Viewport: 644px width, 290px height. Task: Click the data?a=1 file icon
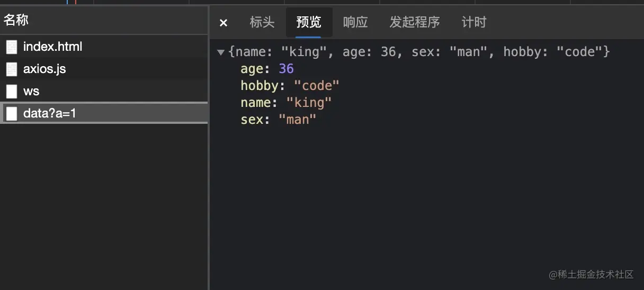[x=12, y=113]
